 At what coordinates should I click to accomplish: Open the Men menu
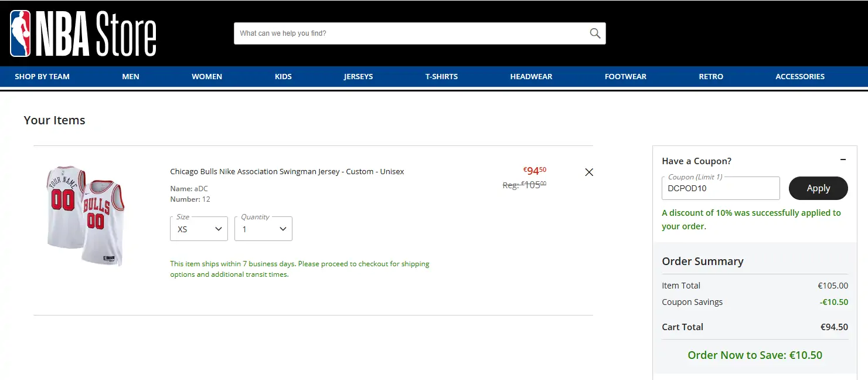coord(131,76)
